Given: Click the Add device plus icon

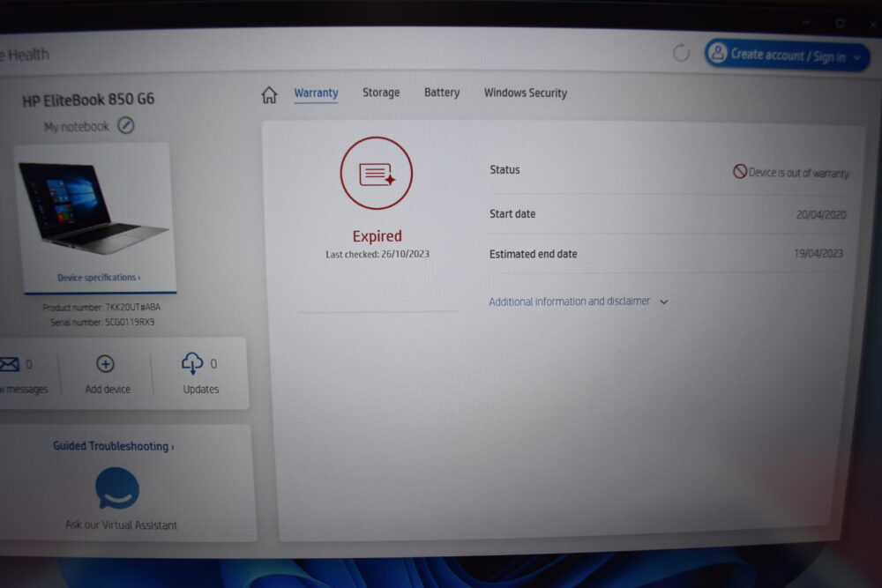Looking at the screenshot, I should coord(105,364).
